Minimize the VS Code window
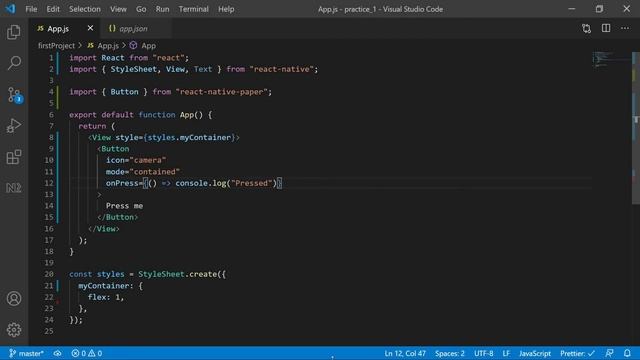 coord(571,9)
